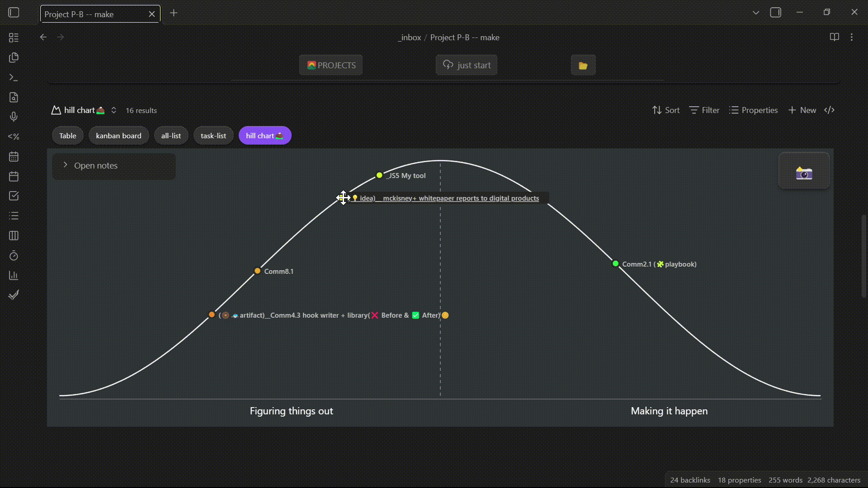Screen dimensions: 868x488
Task: Click the stopwatch timer sidebar icon
Action: (14, 256)
